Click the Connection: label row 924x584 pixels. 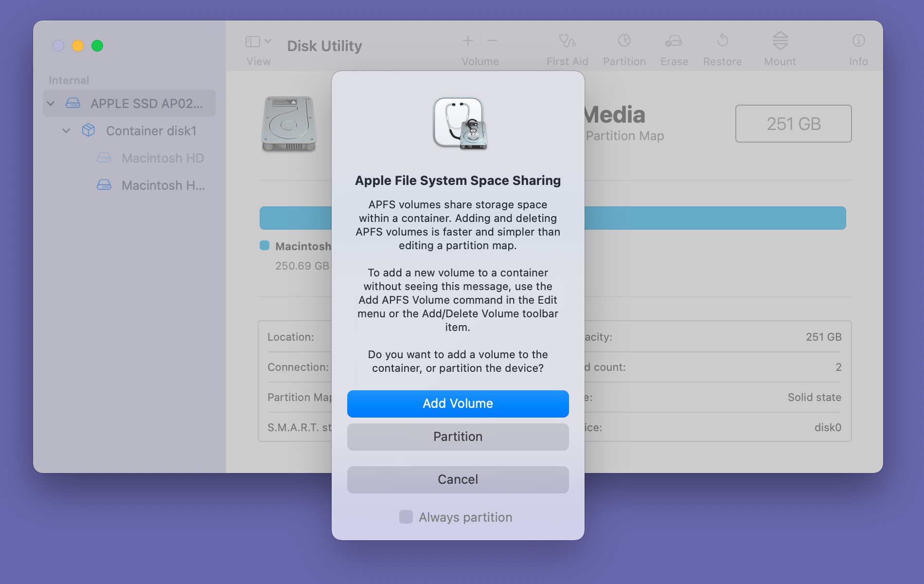click(298, 367)
